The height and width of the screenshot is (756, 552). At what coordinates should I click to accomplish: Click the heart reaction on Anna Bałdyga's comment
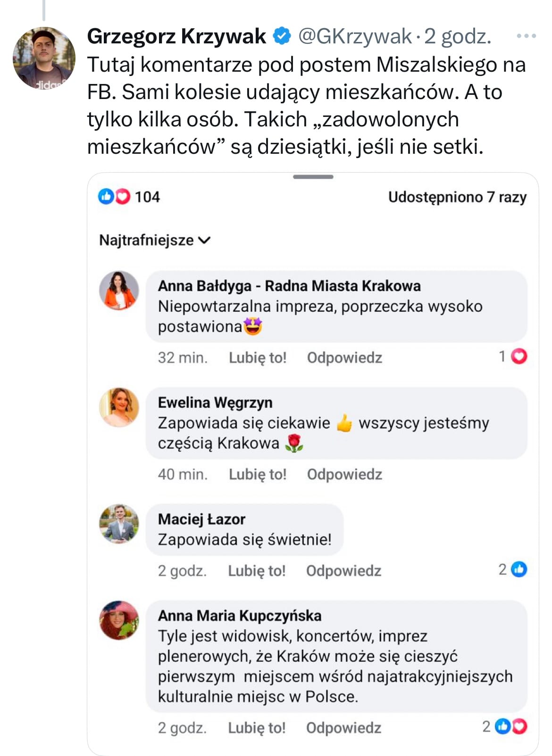coord(519,357)
